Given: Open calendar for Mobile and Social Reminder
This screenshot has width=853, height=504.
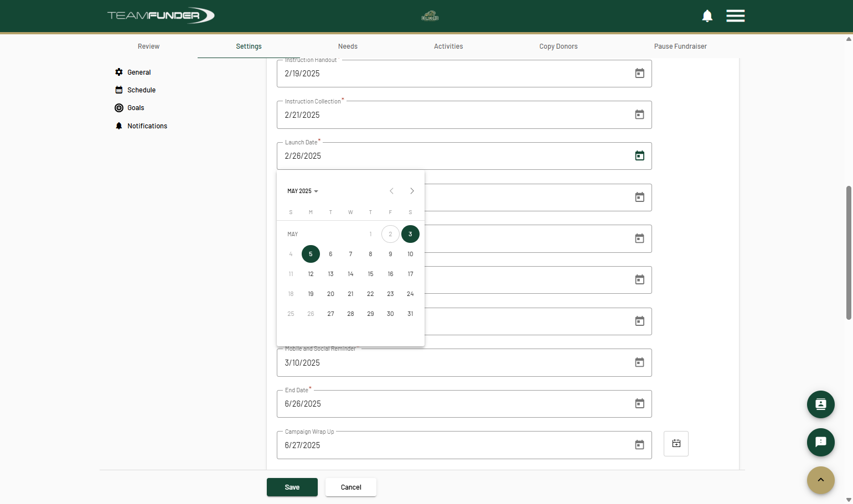Looking at the screenshot, I should coord(639,362).
